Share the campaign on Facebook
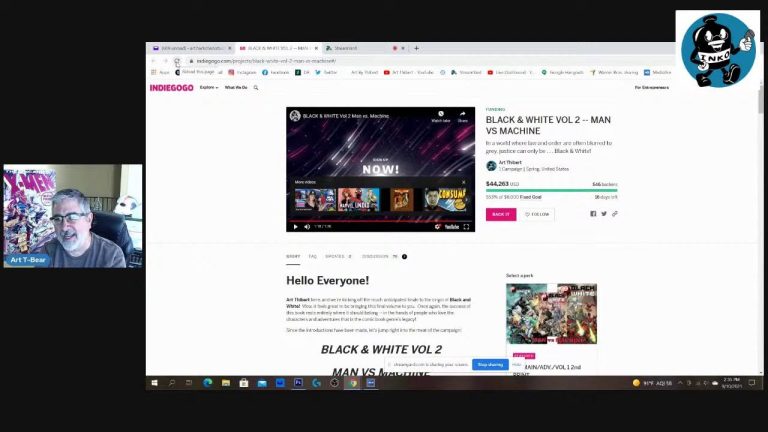Image resolution: width=768 pixels, height=432 pixels. tap(593, 213)
